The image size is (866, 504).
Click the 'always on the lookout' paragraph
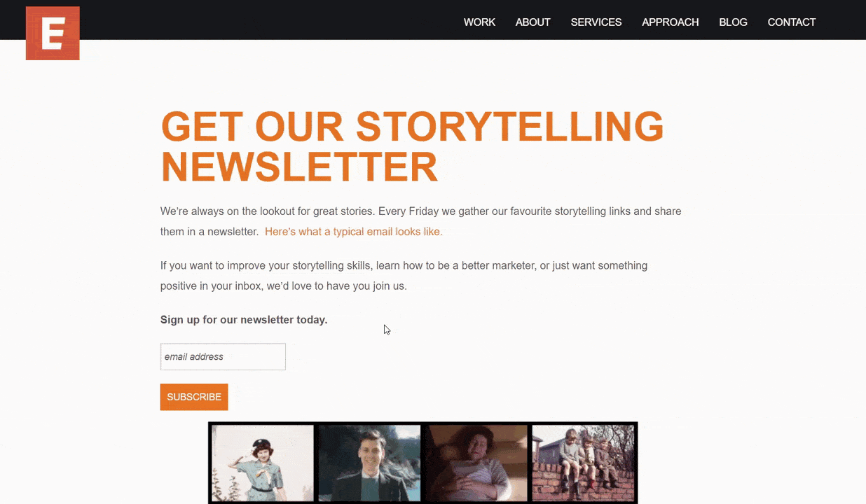click(x=420, y=221)
